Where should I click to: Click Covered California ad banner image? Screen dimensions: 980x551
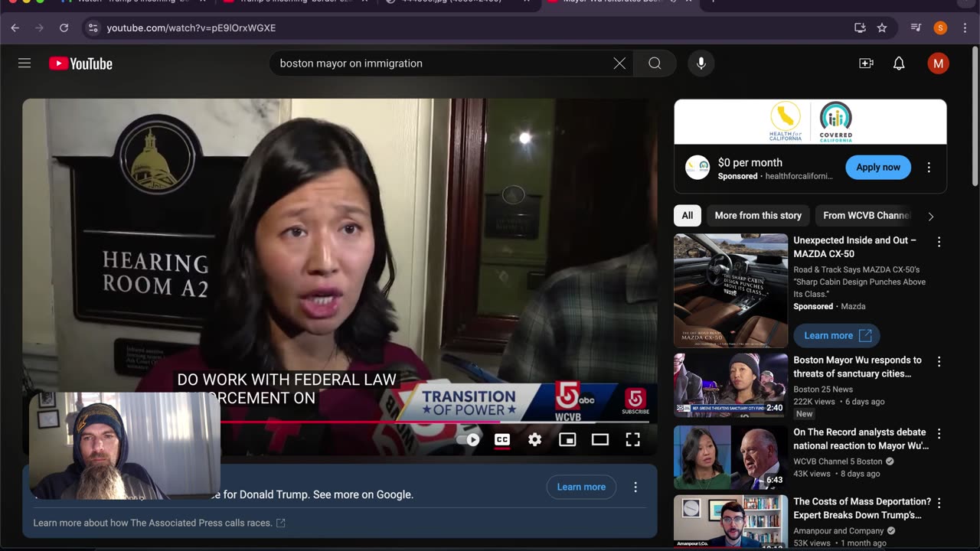coord(810,122)
